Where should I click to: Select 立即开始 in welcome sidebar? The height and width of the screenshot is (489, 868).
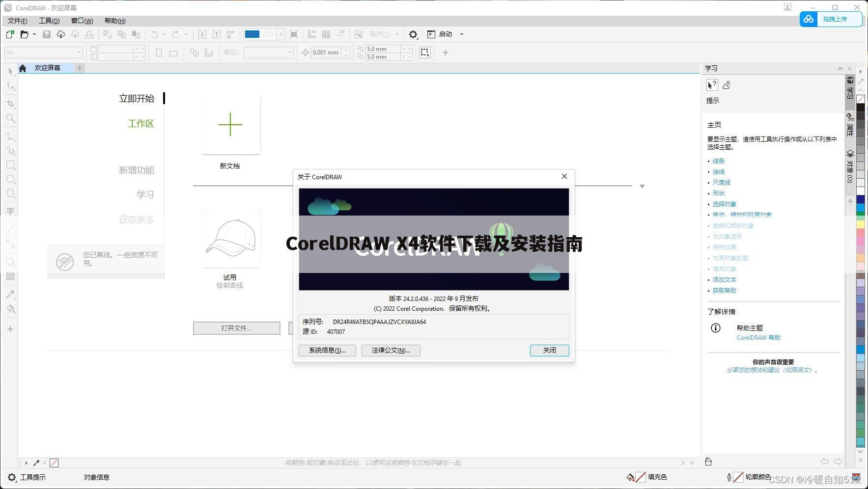click(x=137, y=99)
